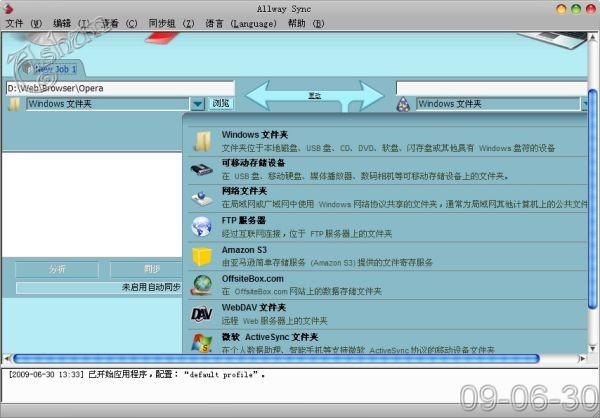Screen dimensions: 600x418
Task: Click the Amazon S3 yellow cube icon
Action: pos(202,256)
